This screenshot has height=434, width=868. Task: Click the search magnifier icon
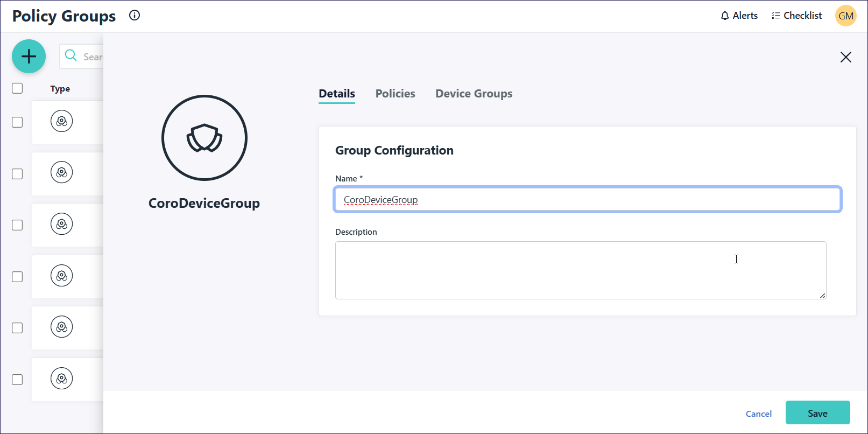pyautogui.click(x=70, y=55)
